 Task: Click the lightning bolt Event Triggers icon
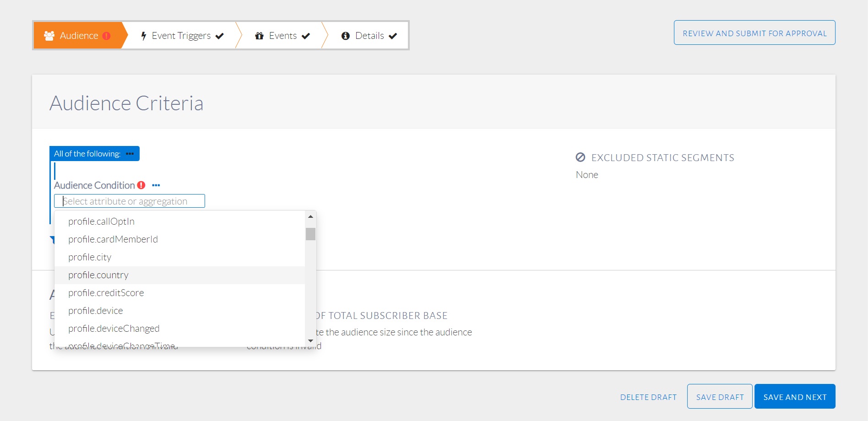pos(143,36)
